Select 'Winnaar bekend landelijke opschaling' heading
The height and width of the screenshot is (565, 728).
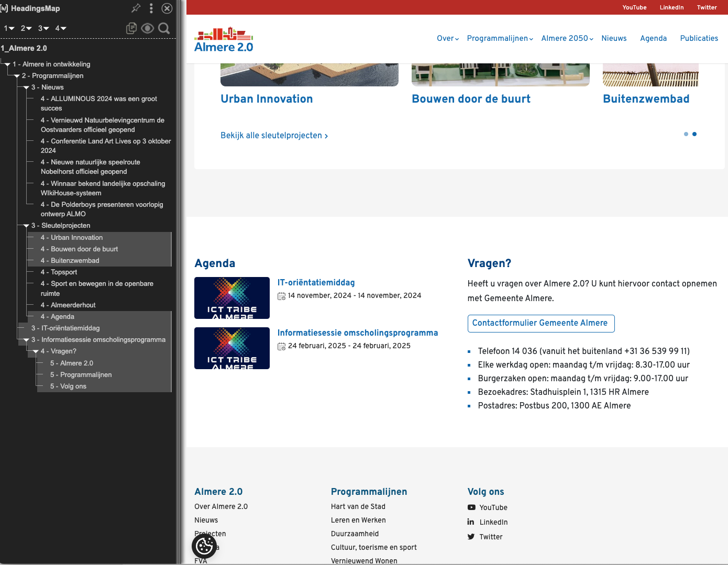coord(103,188)
